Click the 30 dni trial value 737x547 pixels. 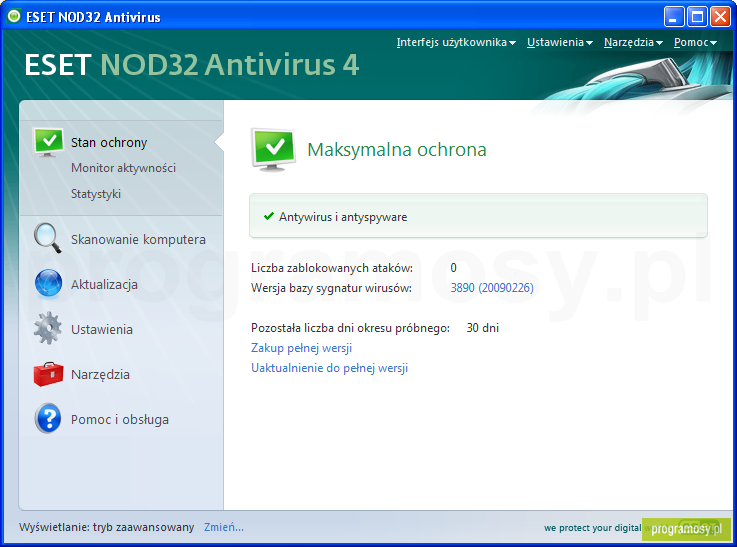click(483, 328)
